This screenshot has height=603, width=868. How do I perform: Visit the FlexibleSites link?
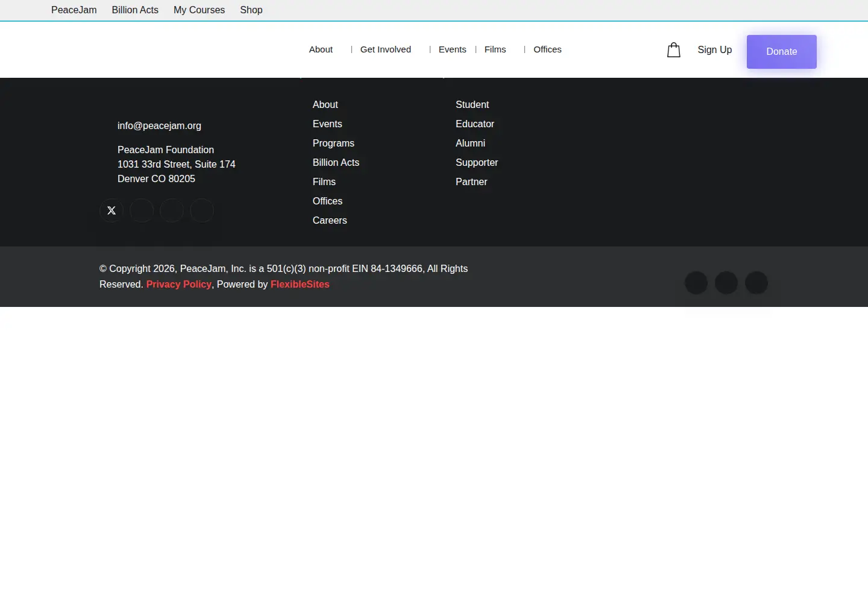300,285
